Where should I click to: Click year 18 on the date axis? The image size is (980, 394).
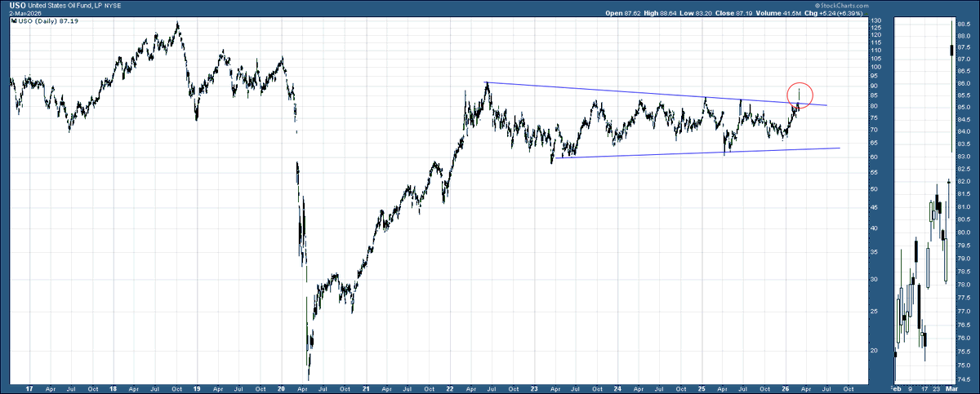(x=113, y=389)
